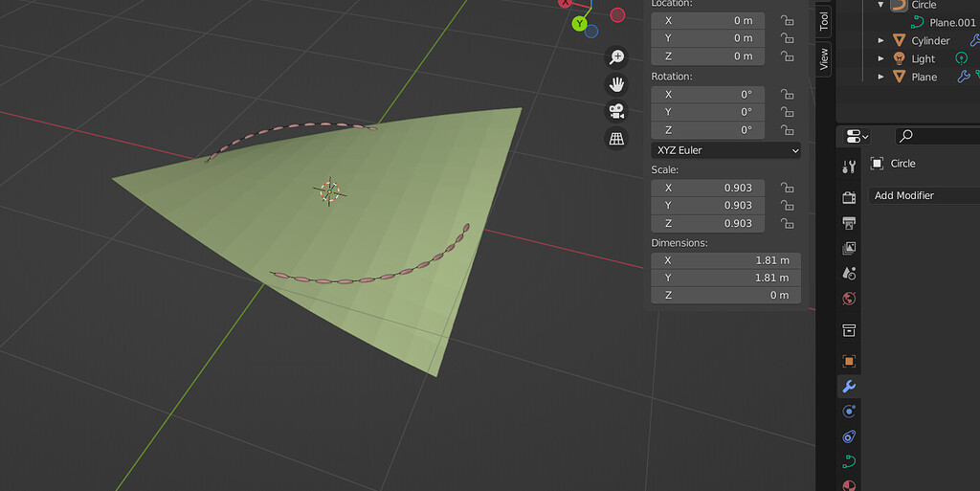Image resolution: width=980 pixels, height=491 pixels.
Task: Click the Plane mesh icon in outliner
Action: (x=899, y=77)
